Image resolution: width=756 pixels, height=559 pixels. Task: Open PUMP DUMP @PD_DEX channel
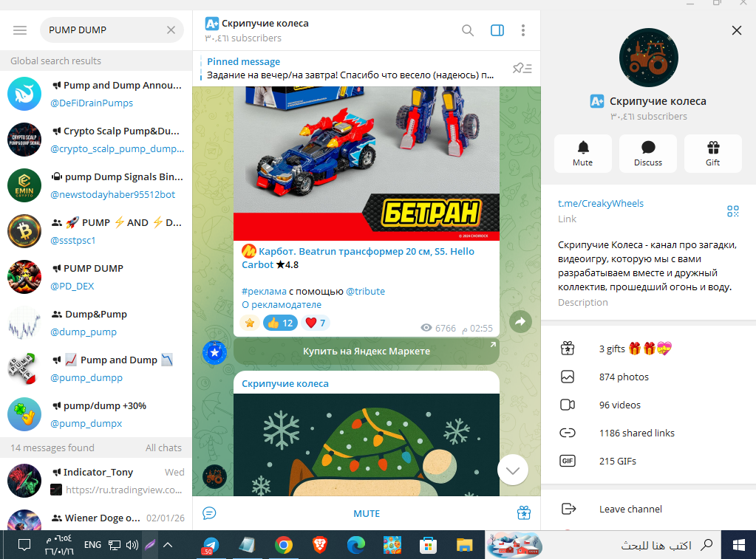pos(96,277)
